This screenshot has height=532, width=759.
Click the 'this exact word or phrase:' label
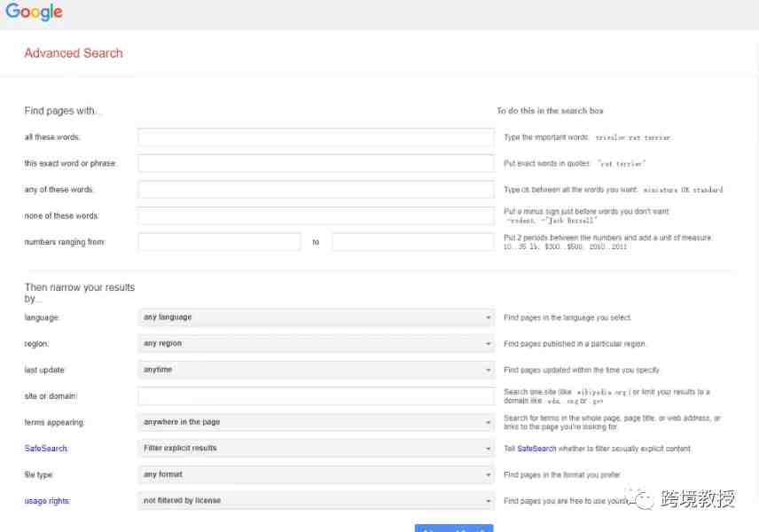click(71, 164)
